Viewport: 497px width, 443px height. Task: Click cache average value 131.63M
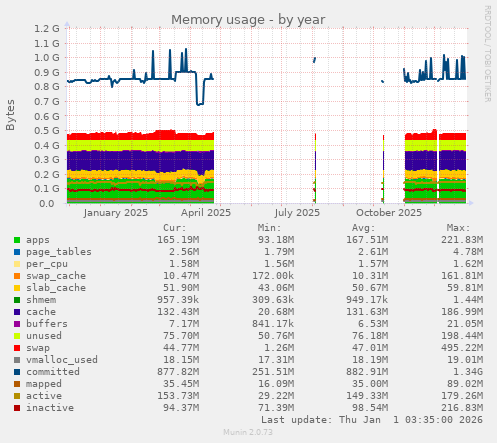coord(367,312)
